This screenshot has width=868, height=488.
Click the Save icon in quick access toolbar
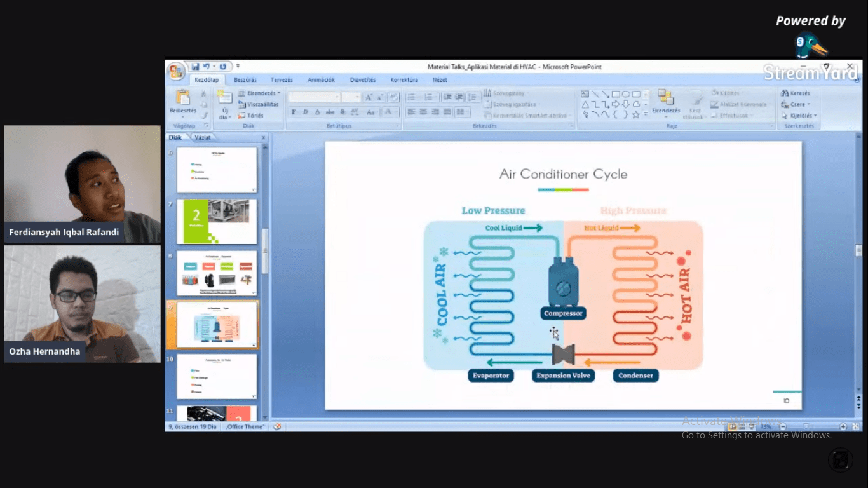195,67
